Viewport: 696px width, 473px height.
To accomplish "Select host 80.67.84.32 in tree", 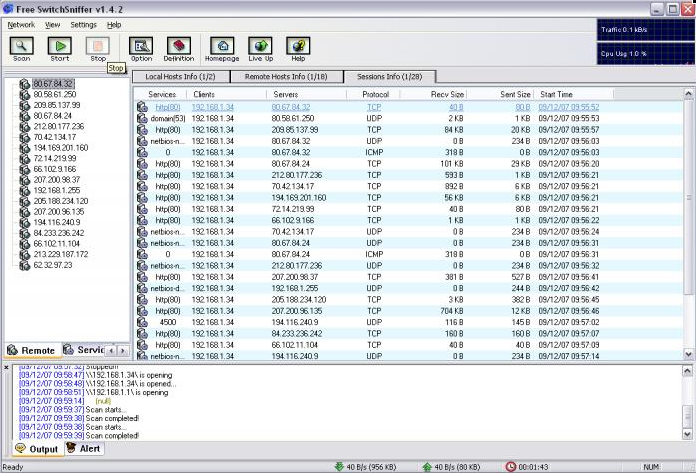I will 53,84.
